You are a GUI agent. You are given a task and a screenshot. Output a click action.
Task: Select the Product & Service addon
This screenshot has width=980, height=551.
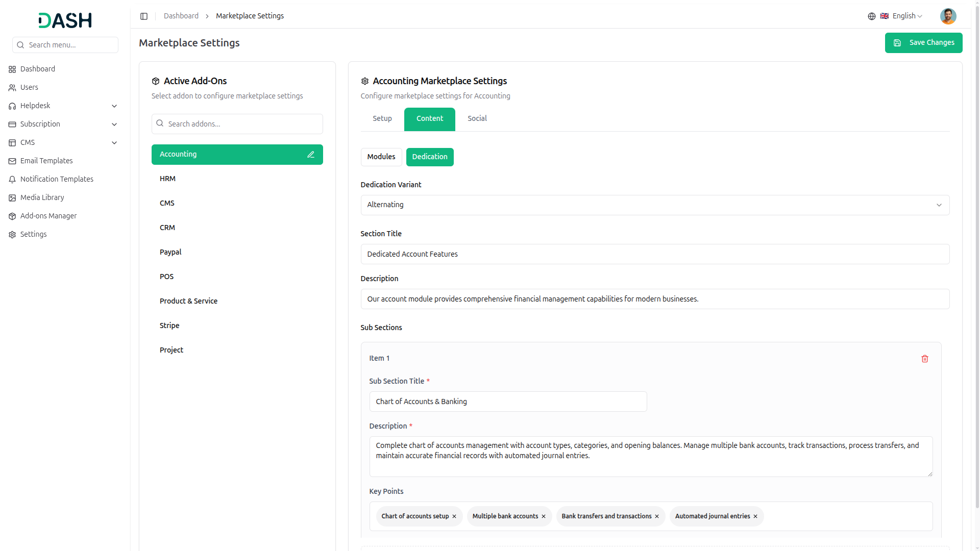237,302
